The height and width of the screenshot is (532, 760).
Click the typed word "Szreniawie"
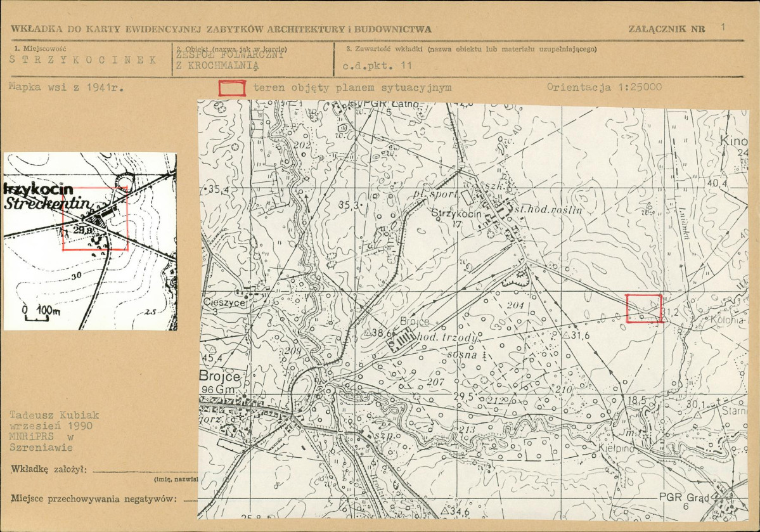[x=41, y=447]
